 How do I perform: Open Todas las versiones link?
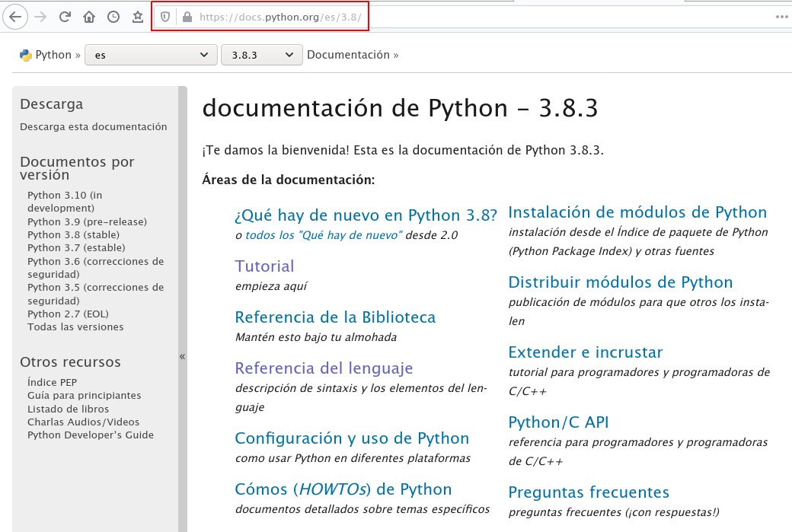[75, 327]
